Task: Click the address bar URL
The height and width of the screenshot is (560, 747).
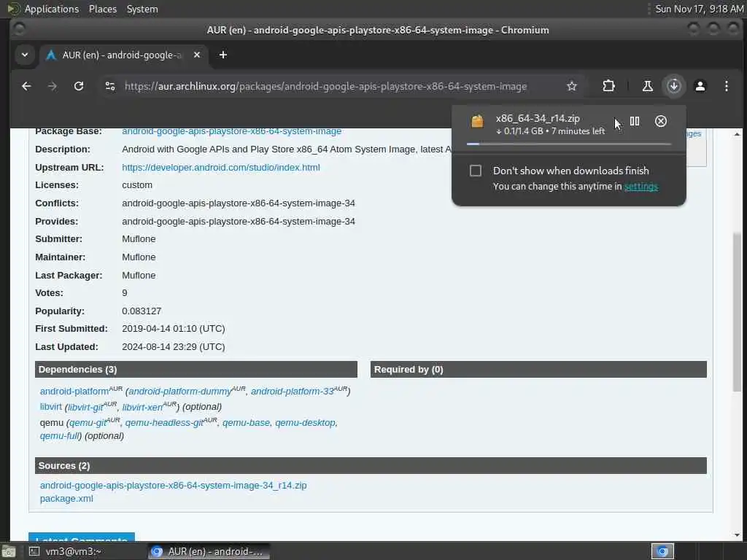Action: [x=325, y=86]
